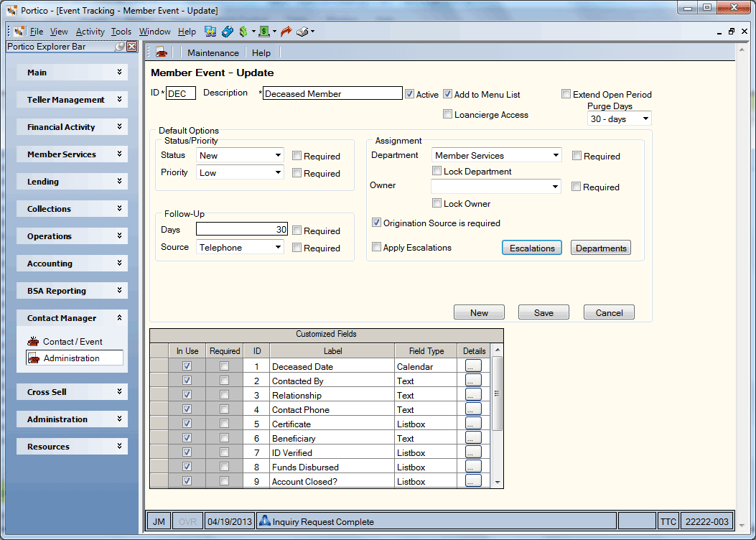The width and height of the screenshot is (756, 540).
Task: Open the Maintenance menu
Action: coord(213,52)
